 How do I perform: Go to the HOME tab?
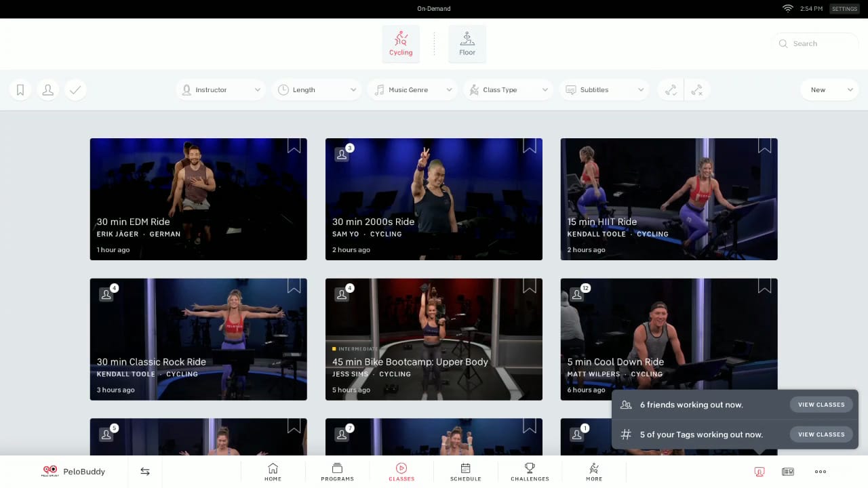(273, 472)
